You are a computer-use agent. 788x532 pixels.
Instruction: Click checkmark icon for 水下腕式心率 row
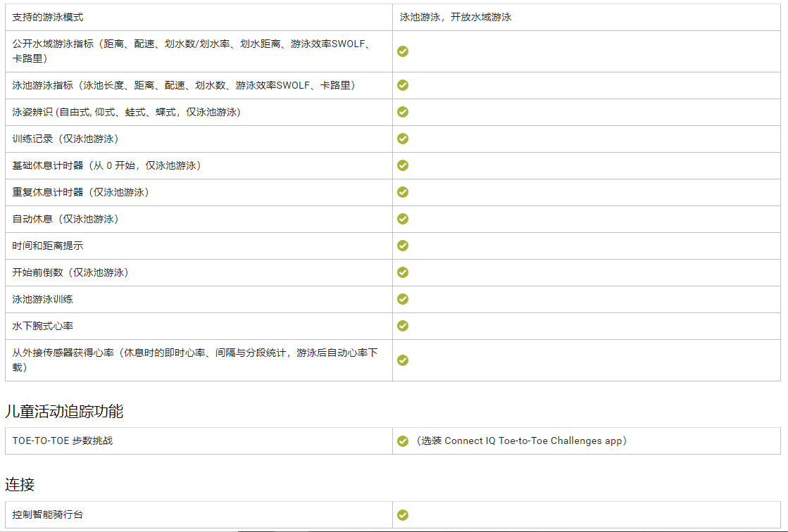[403, 326]
